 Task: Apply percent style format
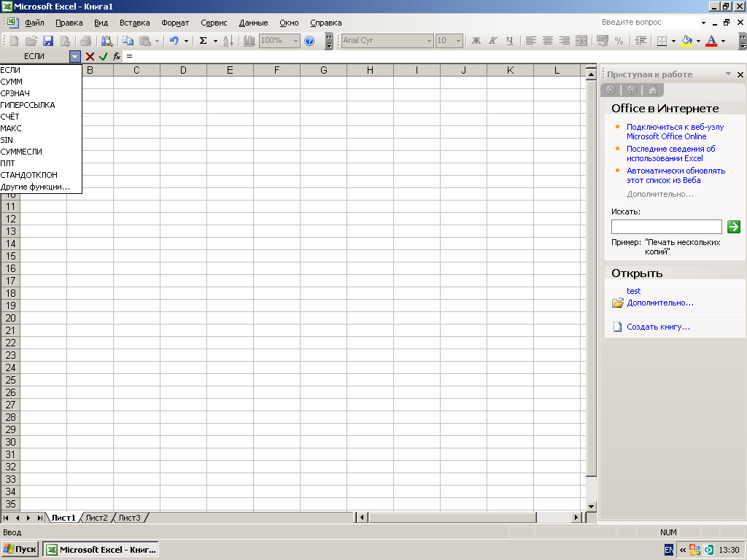pos(619,41)
